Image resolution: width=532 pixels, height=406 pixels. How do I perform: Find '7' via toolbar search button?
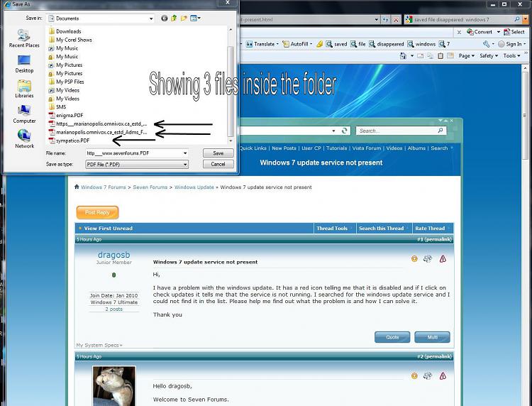[445, 44]
